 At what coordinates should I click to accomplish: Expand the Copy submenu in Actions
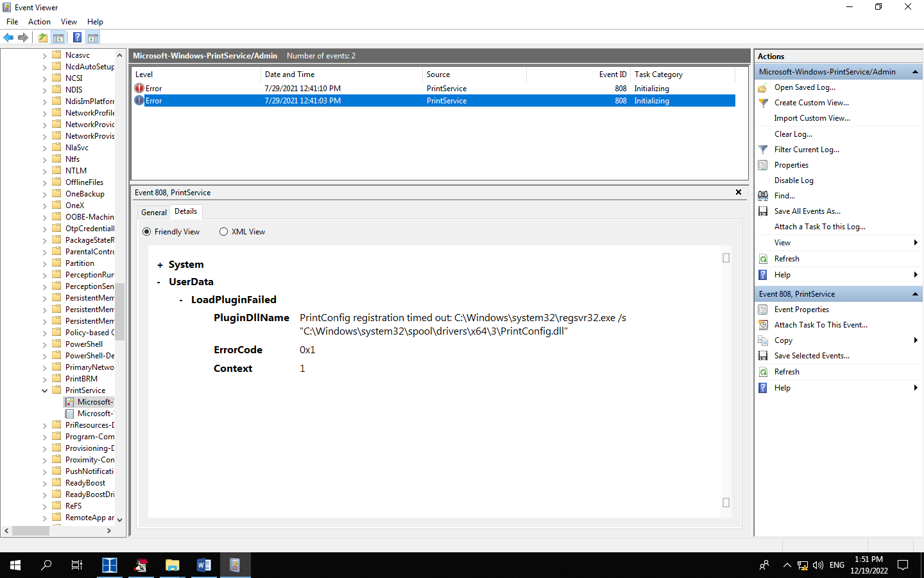click(x=916, y=340)
